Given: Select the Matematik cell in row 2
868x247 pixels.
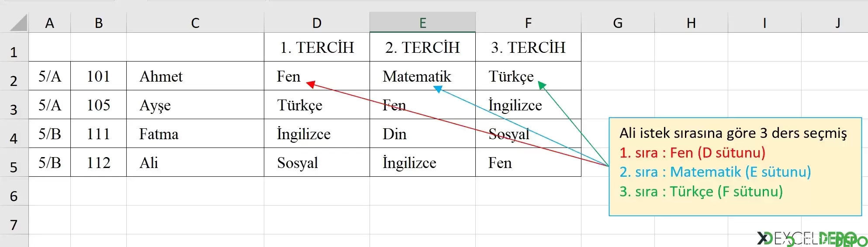Looking at the screenshot, I should pos(422,76).
